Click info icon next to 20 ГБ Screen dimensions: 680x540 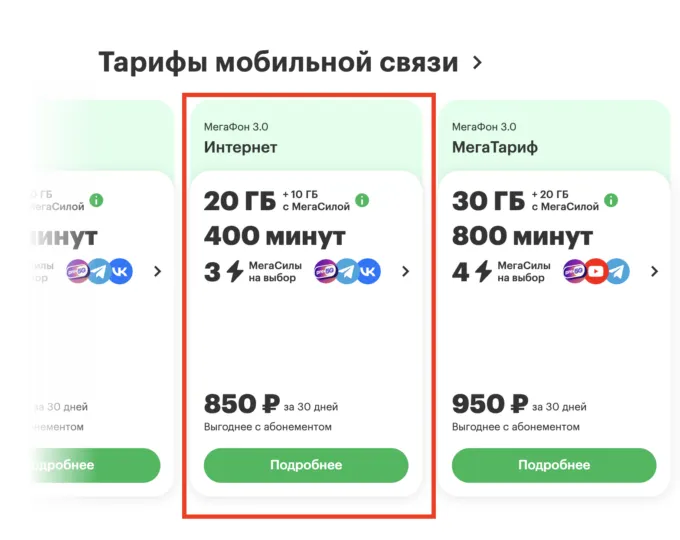(362, 200)
